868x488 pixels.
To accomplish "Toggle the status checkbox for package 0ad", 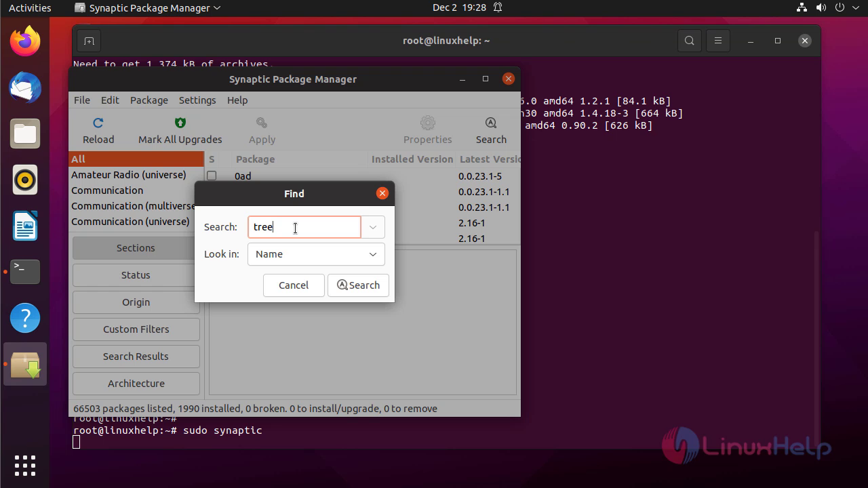I will (212, 176).
